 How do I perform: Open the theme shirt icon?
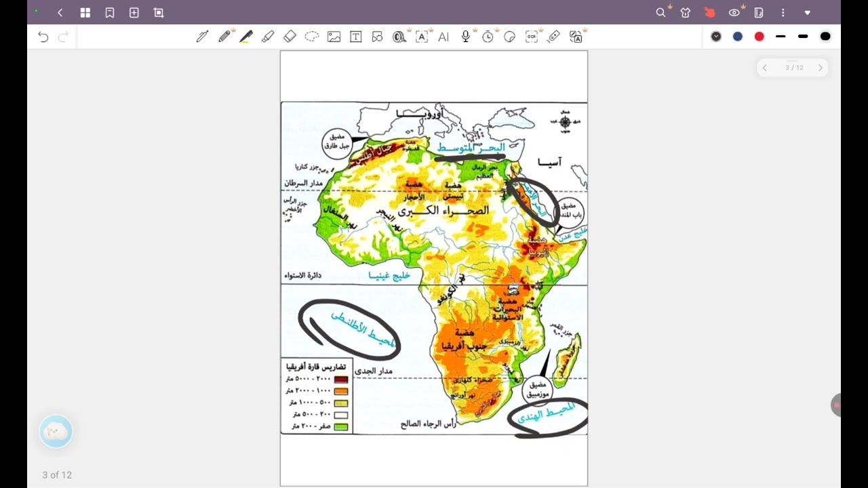(685, 13)
